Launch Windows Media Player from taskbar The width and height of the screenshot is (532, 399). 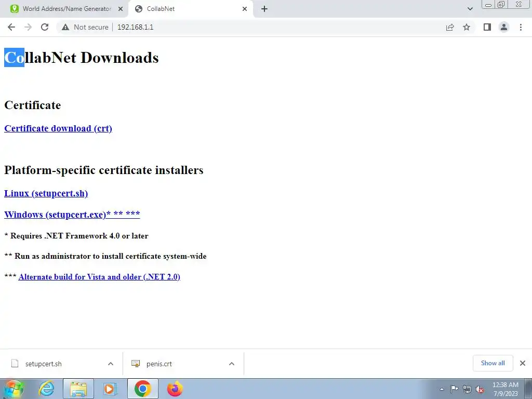pyautogui.click(x=109, y=389)
